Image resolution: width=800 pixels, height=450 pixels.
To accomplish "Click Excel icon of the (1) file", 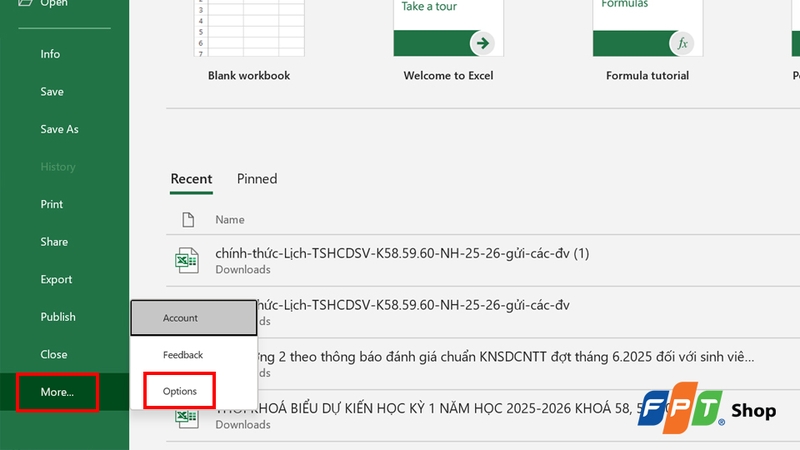I will (x=187, y=261).
